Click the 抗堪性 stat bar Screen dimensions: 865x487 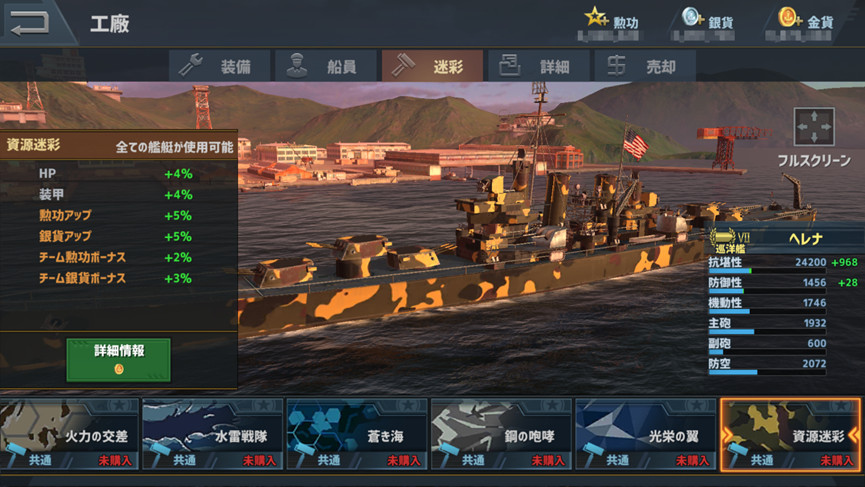(x=767, y=271)
